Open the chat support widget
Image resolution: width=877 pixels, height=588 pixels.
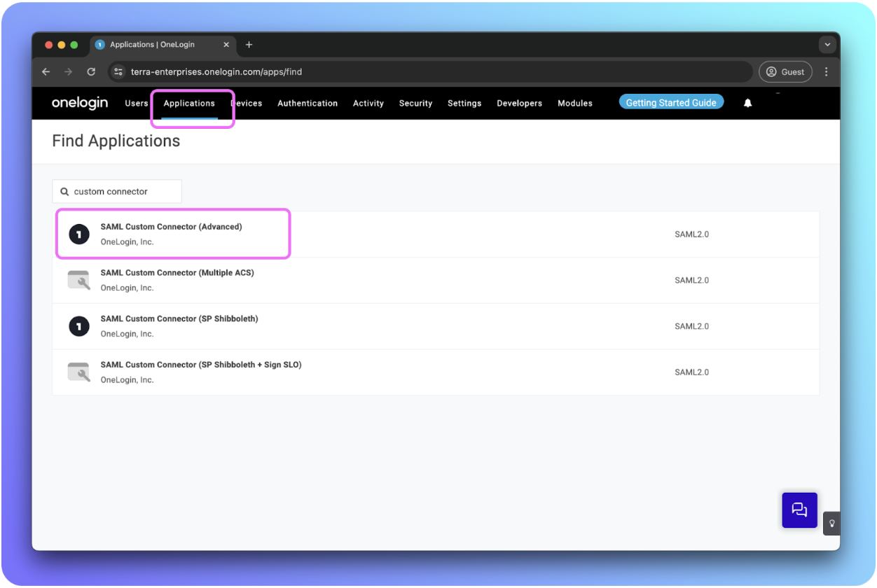[x=799, y=510]
